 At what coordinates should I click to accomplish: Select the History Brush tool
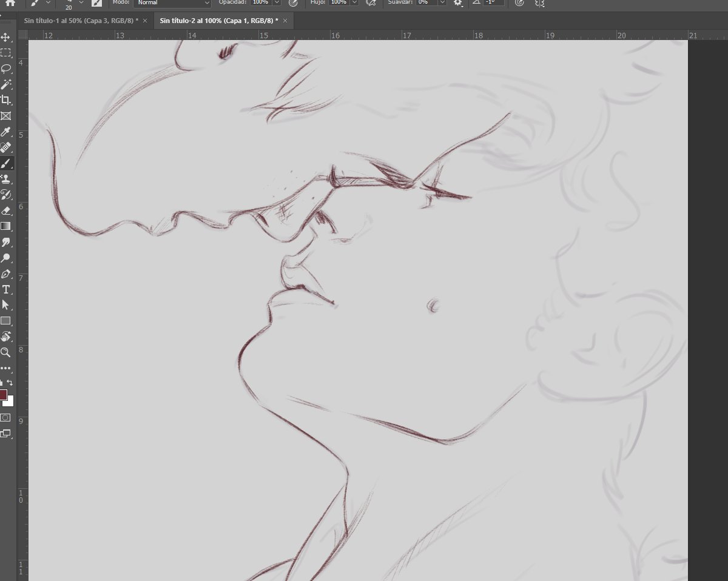click(6, 195)
